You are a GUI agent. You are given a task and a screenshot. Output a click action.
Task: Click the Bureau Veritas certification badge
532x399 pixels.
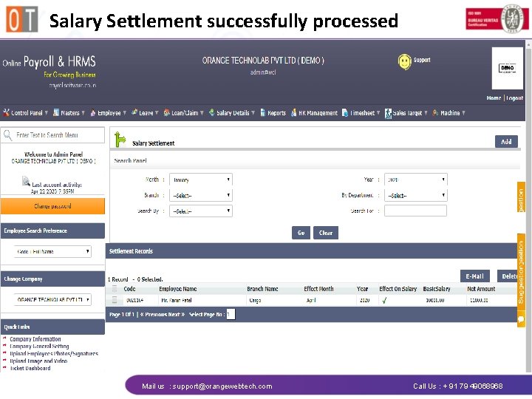click(497, 19)
